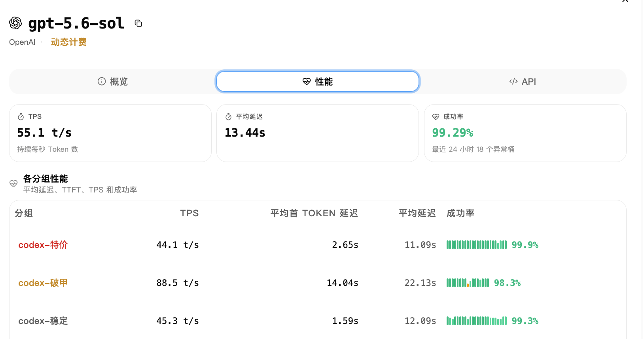The width and height of the screenshot is (644, 339).
Task: Click the 88.5 t/s cell
Action: 178,283
